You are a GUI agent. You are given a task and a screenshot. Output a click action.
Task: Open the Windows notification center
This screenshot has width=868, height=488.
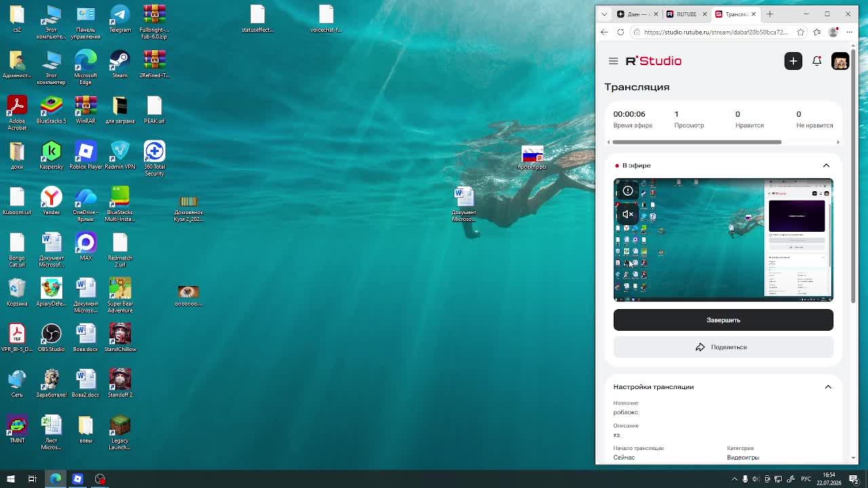point(854,479)
